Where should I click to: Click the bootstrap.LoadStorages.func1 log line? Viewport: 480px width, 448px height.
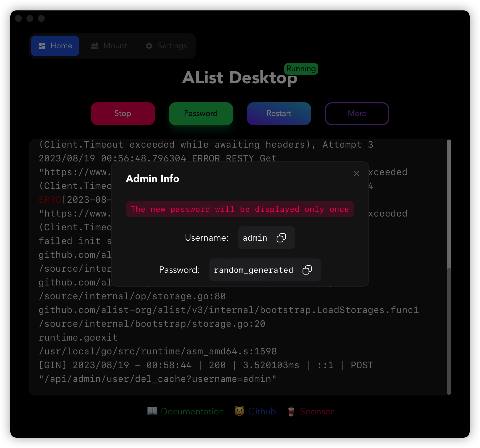pos(229,310)
